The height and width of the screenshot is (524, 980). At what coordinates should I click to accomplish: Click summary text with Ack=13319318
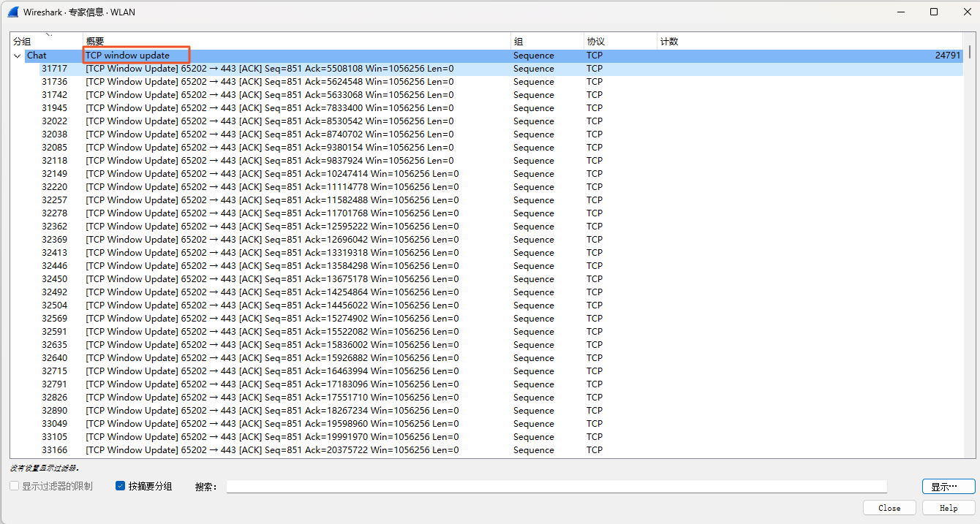click(x=272, y=253)
